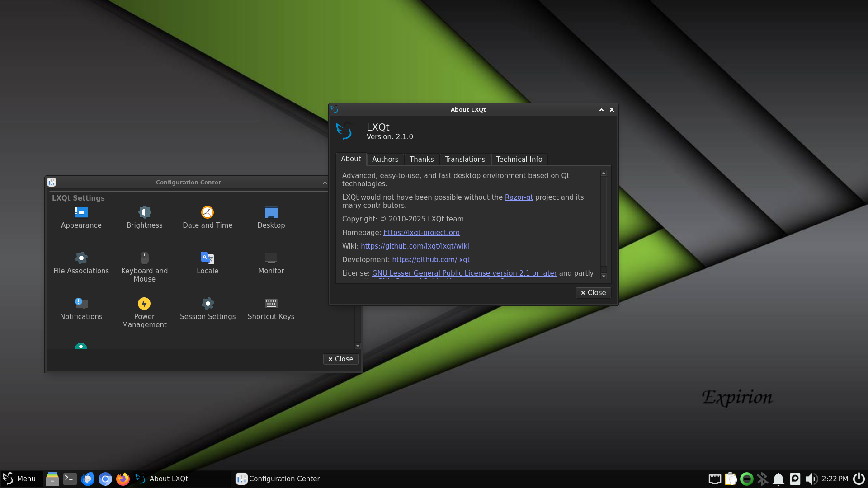This screenshot has width=868, height=488.
Task: Click the disk drive tray icon
Action: [795, 479]
